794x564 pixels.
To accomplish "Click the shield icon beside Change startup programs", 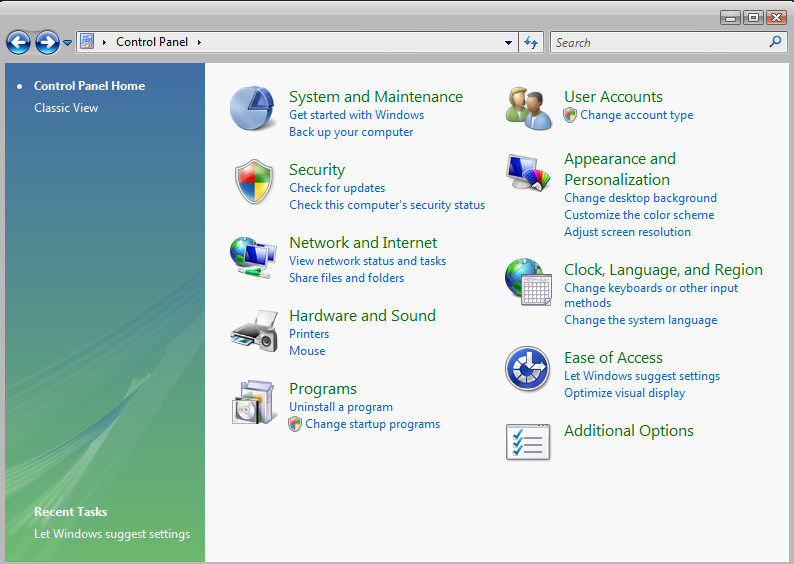I will pos(295,424).
